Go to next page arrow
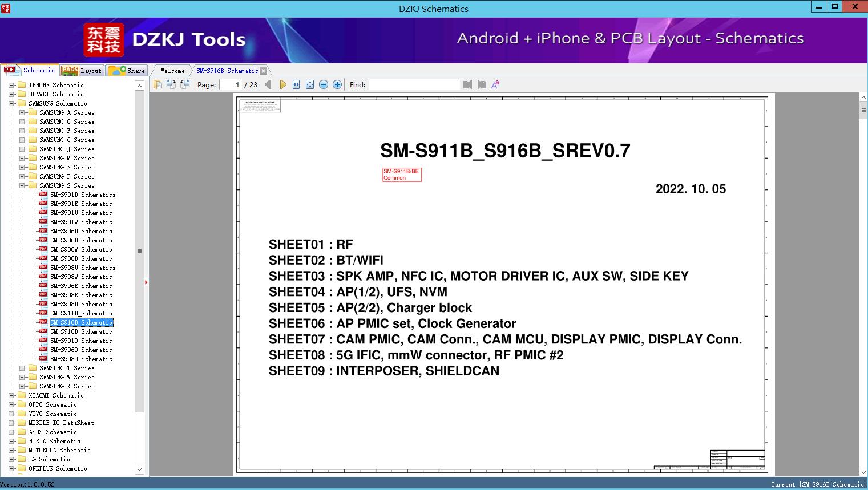 pos(282,84)
